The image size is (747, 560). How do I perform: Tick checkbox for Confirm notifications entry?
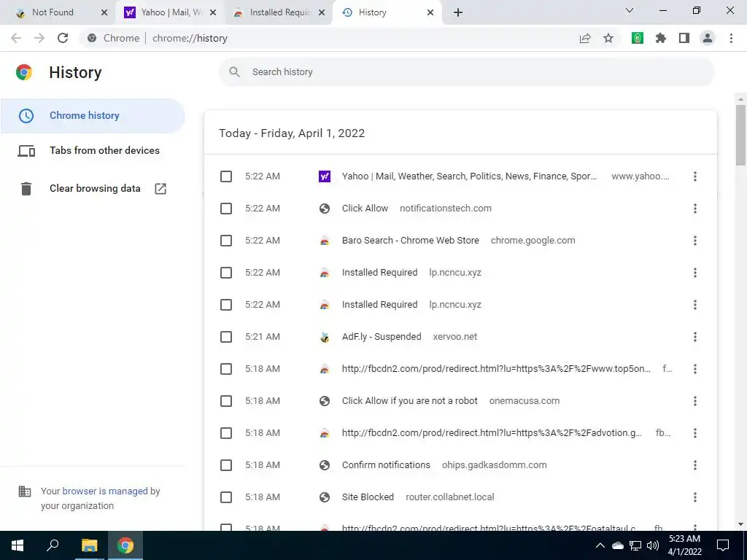(x=226, y=465)
